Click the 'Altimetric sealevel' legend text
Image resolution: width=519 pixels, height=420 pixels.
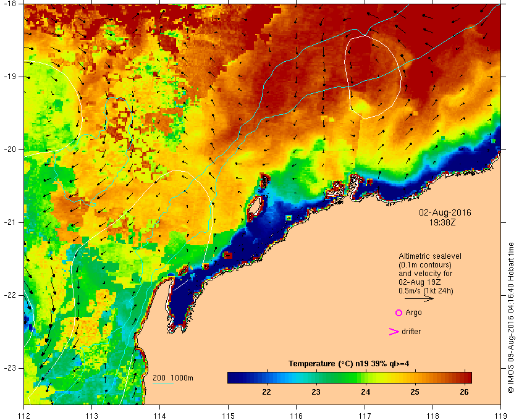pyautogui.click(x=429, y=256)
